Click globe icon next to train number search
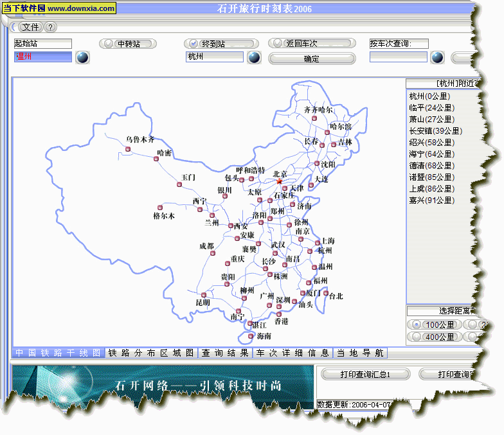The image size is (504, 435). [x=437, y=57]
